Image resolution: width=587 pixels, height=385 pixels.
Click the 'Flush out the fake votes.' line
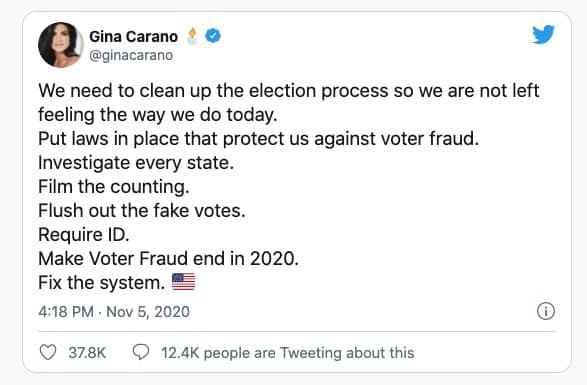(x=142, y=210)
